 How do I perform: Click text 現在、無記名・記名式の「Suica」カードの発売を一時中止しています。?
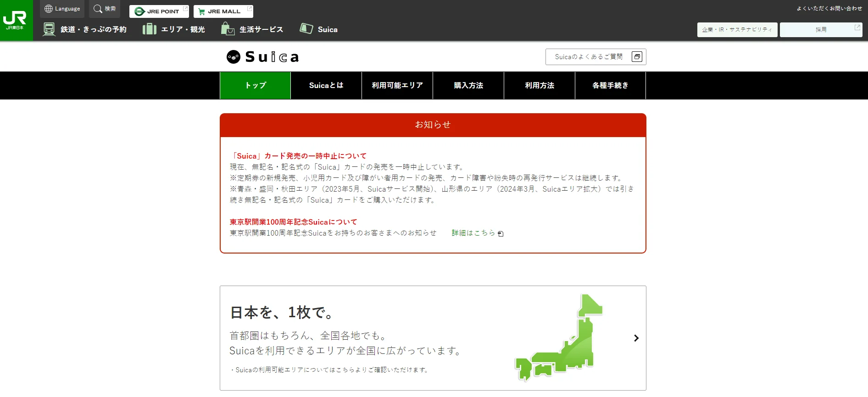pos(348,167)
